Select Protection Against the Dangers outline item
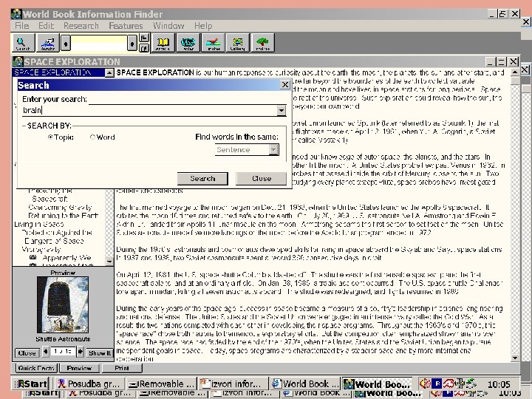The width and height of the screenshot is (532, 399). pyautogui.click(x=57, y=236)
